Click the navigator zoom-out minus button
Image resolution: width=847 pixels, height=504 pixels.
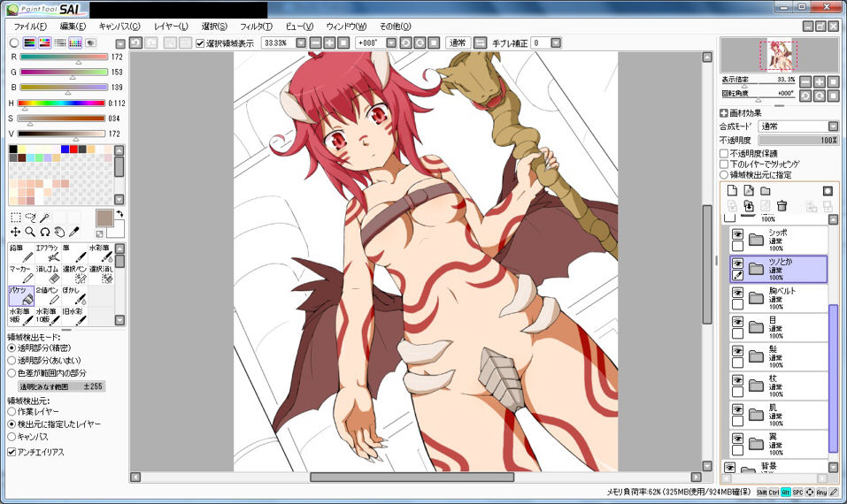coord(805,81)
